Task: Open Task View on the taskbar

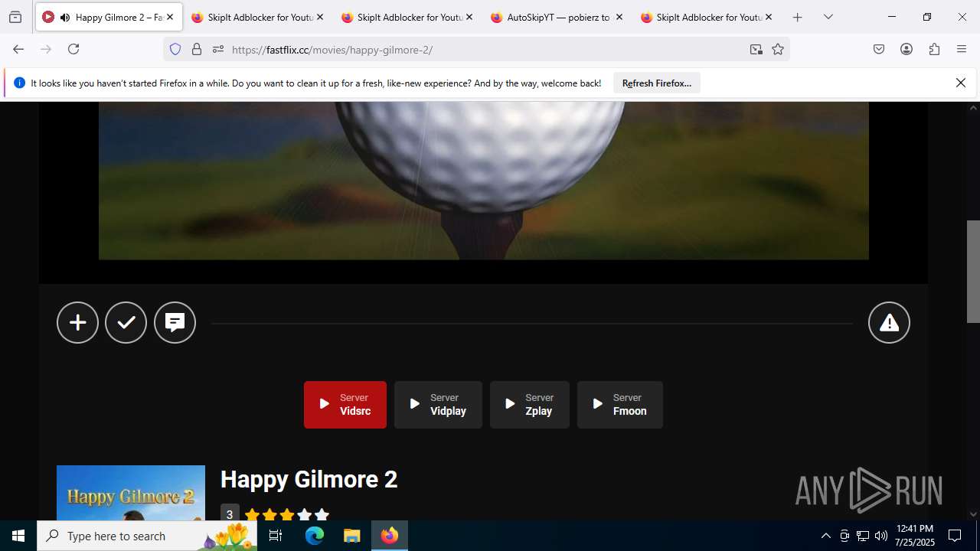Action: (276, 536)
